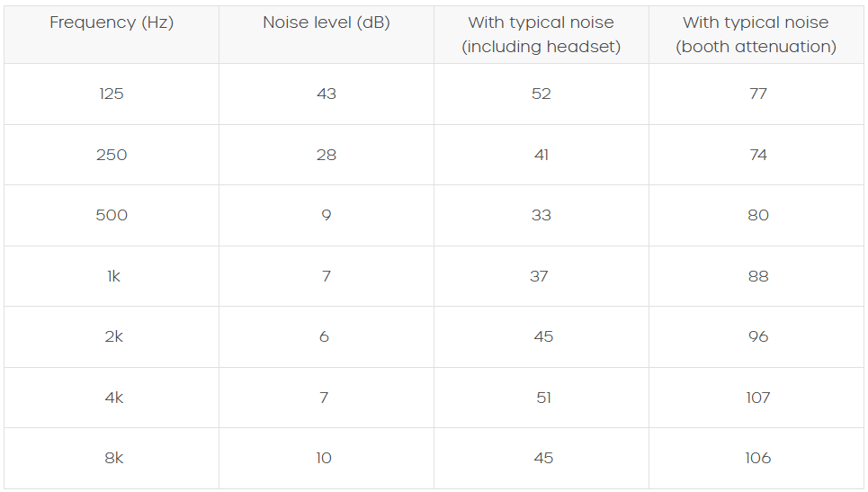Click headset value 52 in 125 row

541,94
